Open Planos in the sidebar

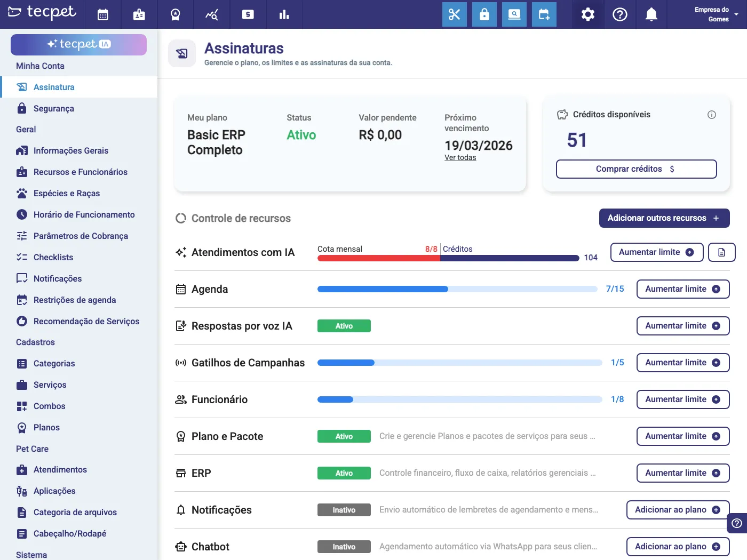[79, 427]
